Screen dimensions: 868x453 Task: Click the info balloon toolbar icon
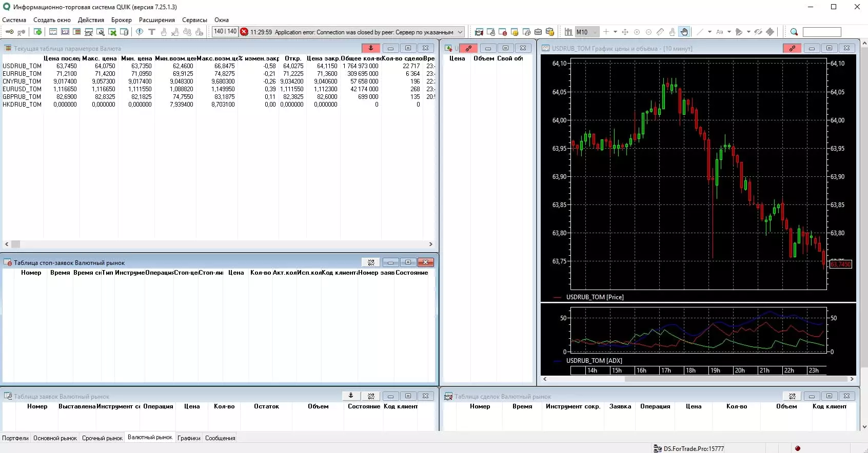[139, 32]
